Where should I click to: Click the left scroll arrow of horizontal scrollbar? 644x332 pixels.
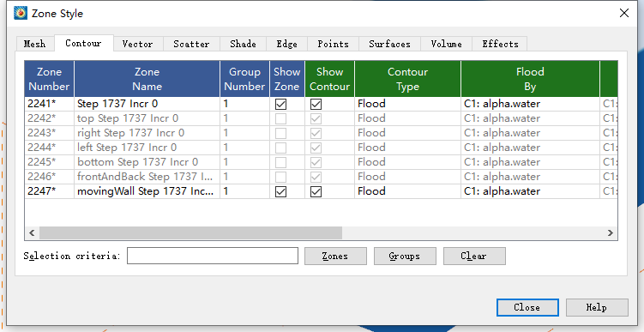point(32,233)
